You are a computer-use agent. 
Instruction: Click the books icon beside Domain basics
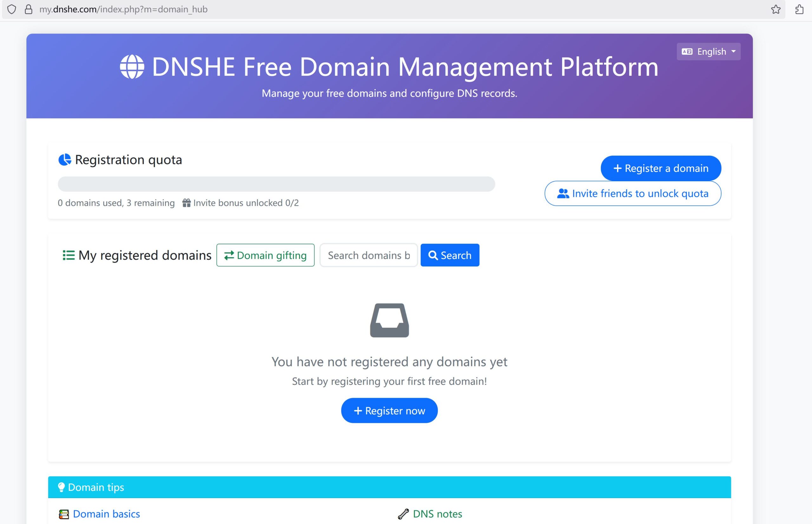click(63, 514)
